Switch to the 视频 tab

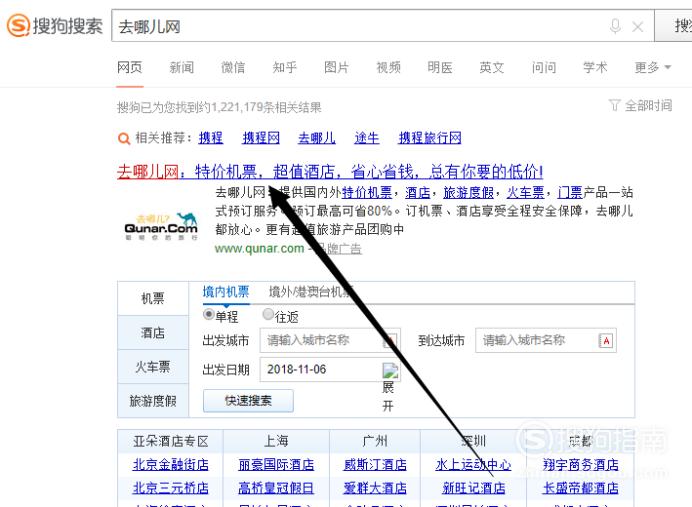coord(388,68)
